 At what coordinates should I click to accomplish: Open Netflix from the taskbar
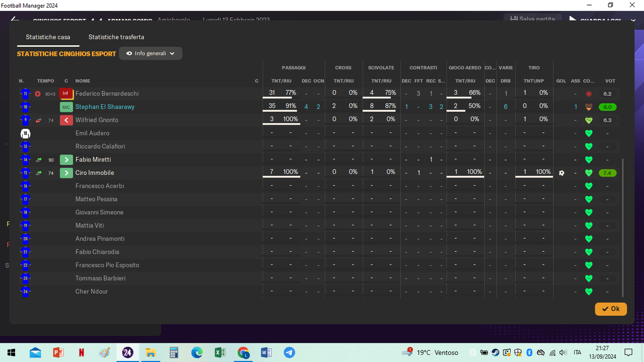pyautogui.click(x=82, y=352)
